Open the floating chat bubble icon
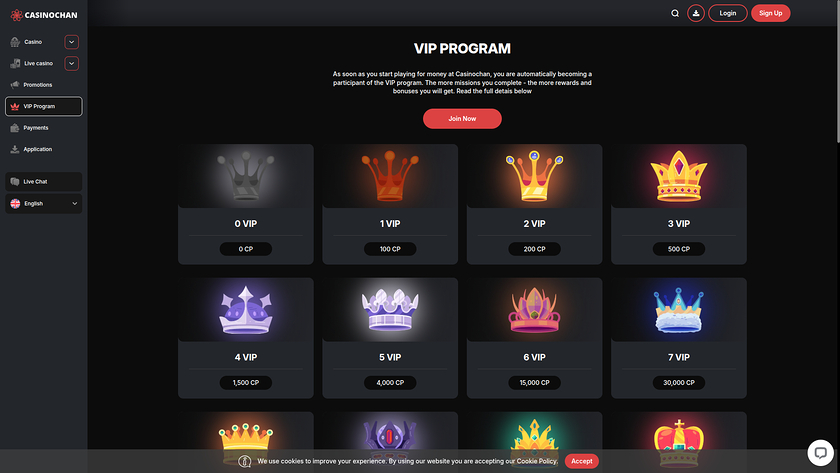The width and height of the screenshot is (840, 473). coord(820,453)
